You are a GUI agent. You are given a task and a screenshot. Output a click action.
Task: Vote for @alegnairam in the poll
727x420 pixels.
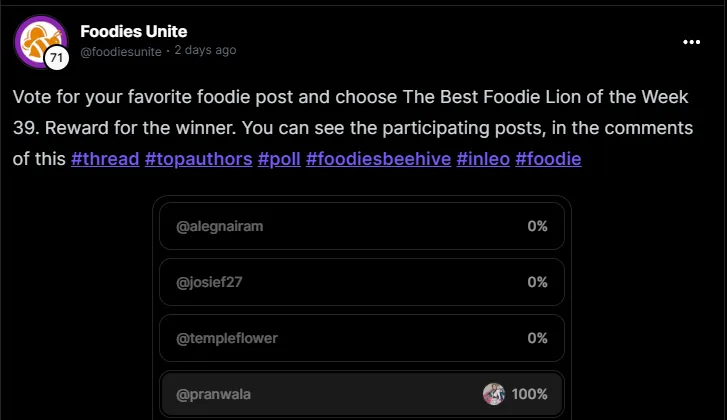tap(362, 226)
